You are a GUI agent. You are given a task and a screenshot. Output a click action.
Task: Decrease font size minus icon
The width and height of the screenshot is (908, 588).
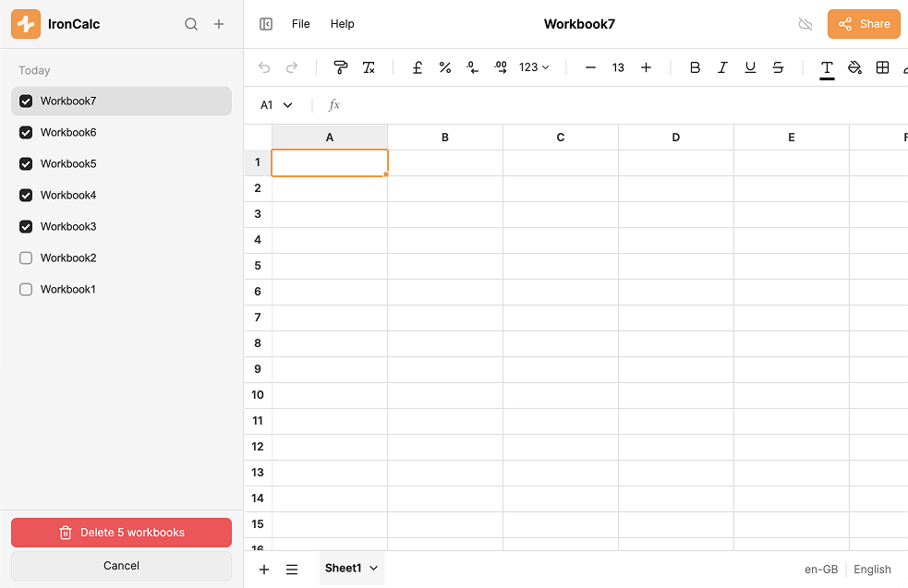tap(590, 67)
